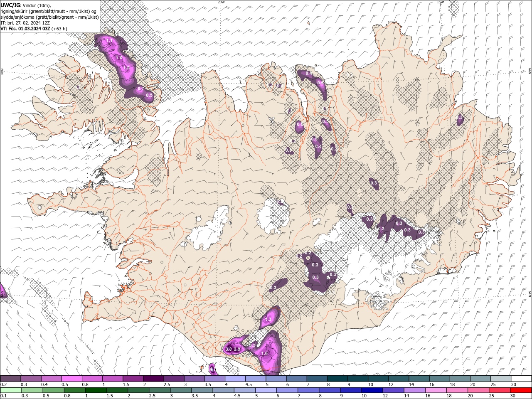The width and height of the screenshot is (532, 399).
Task: Choose the light violet 14 swatch in the bottom legend row
Action: pyautogui.click(x=415, y=390)
